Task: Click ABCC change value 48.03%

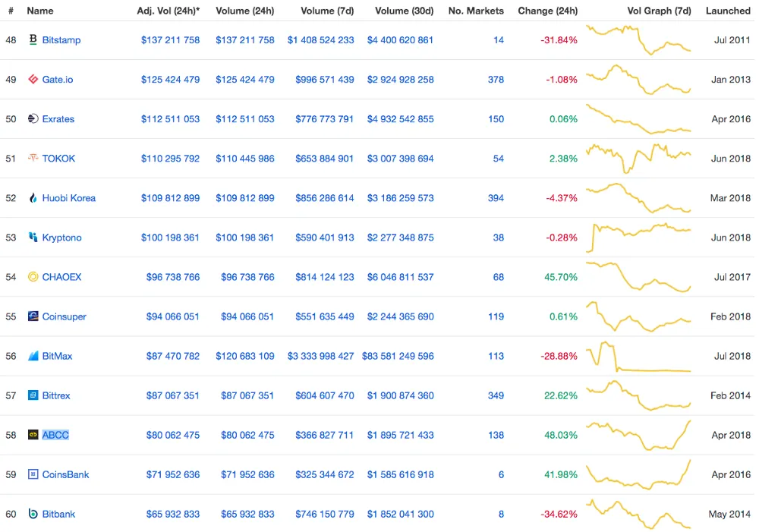Action: point(561,435)
